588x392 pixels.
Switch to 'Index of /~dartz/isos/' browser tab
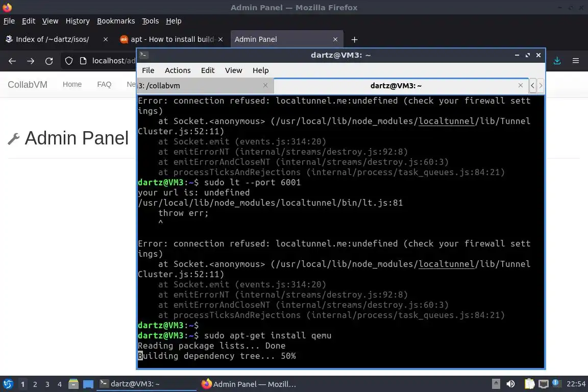coord(57,39)
